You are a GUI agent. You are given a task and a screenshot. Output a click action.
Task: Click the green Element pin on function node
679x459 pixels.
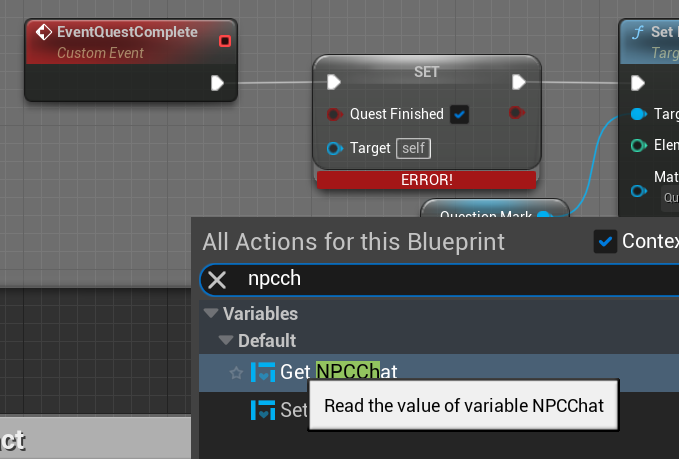click(639, 145)
